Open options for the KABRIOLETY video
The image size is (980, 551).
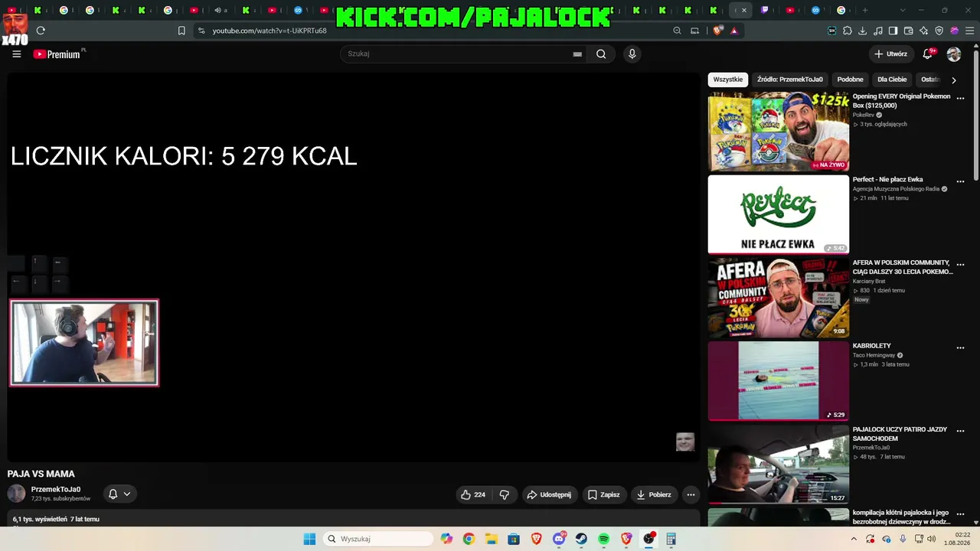click(x=960, y=347)
